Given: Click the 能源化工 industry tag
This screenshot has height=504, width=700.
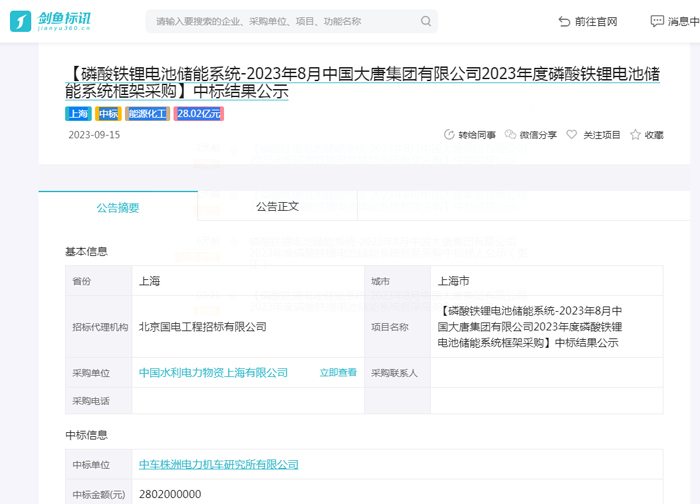Looking at the screenshot, I should click(146, 114).
